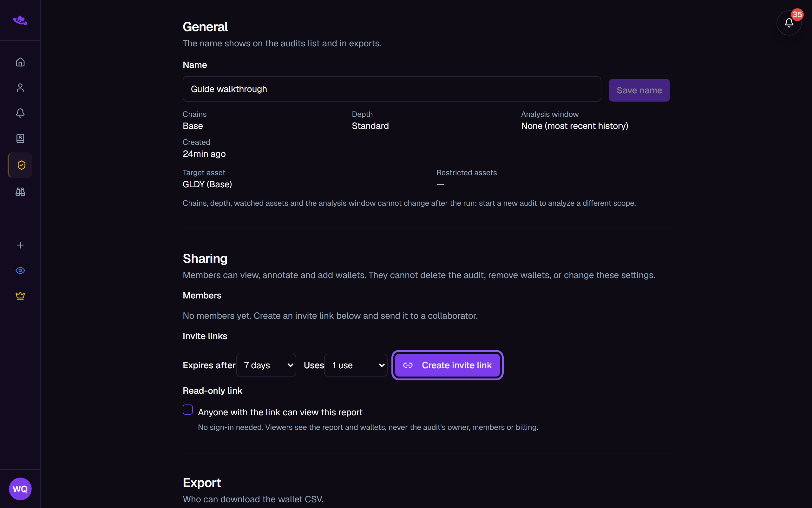Open the 'Expires after' 7 days dropdown
Screen dimensions: 812x508
(x=266, y=365)
